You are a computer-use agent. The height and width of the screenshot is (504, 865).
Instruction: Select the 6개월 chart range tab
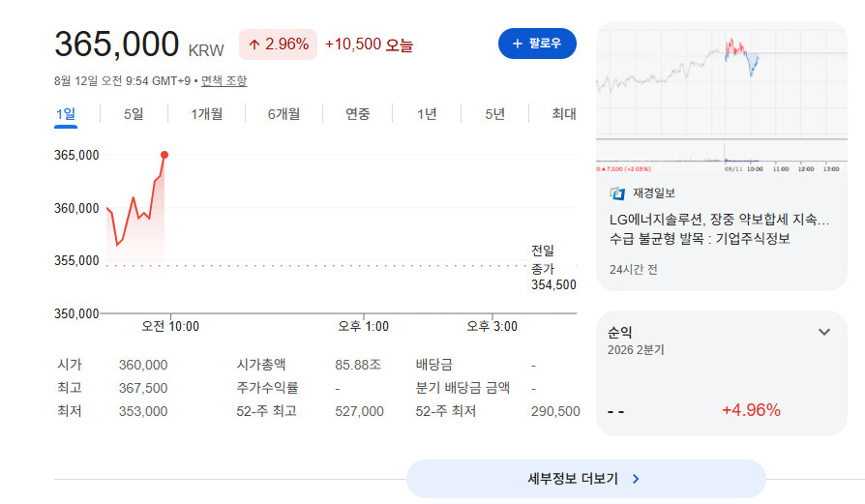click(283, 114)
